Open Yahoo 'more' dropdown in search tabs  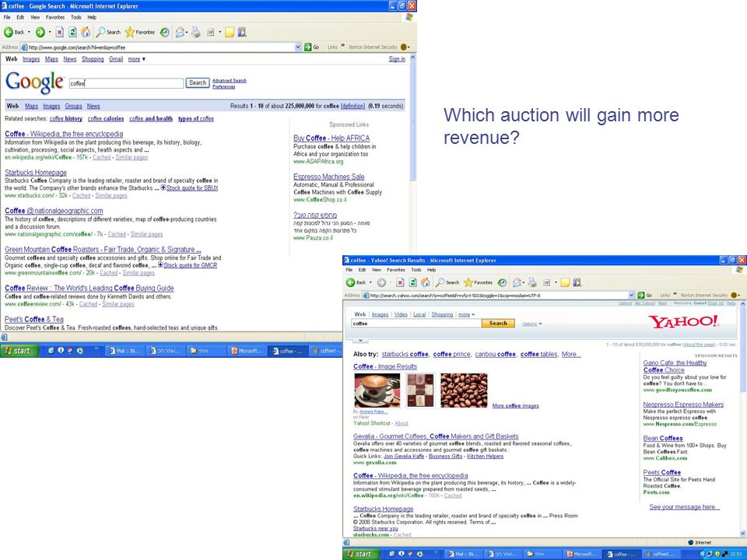tap(466, 314)
